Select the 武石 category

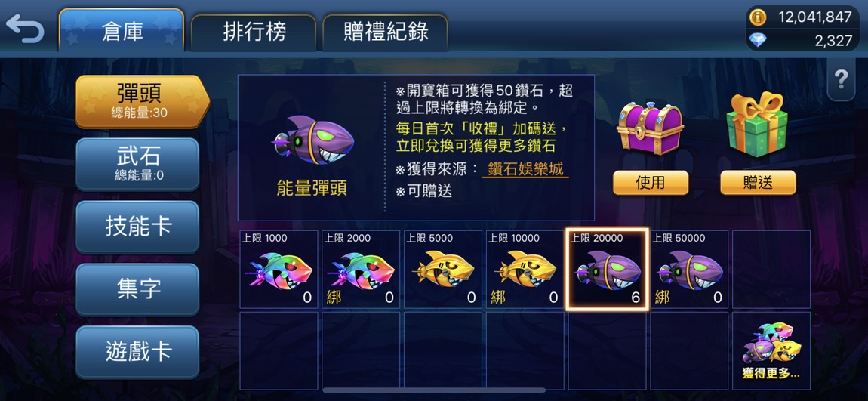pyautogui.click(x=137, y=165)
